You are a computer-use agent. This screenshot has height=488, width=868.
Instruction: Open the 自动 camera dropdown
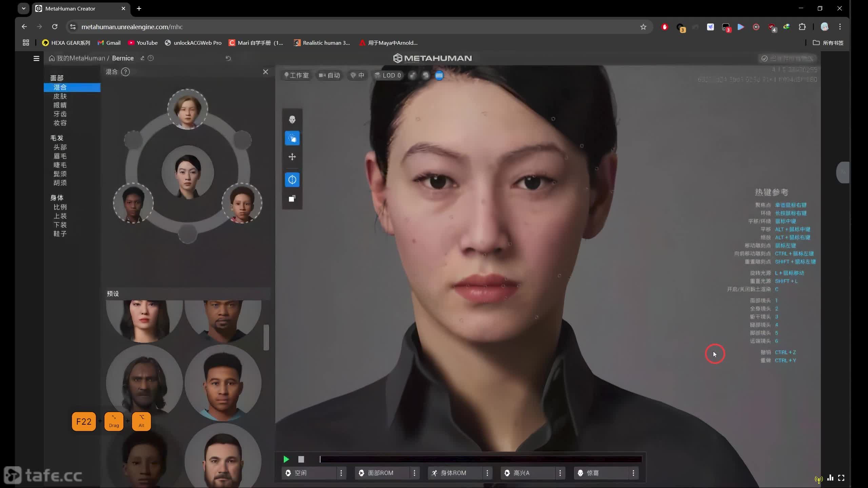[329, 76]
